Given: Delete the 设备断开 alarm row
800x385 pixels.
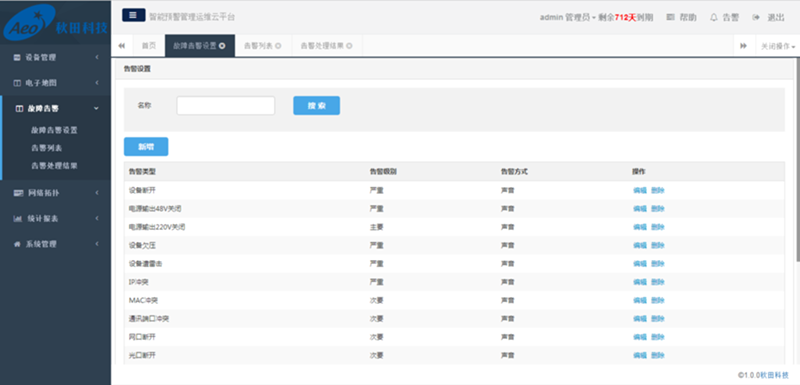Looking at the screenshot, I should [658, 190].
